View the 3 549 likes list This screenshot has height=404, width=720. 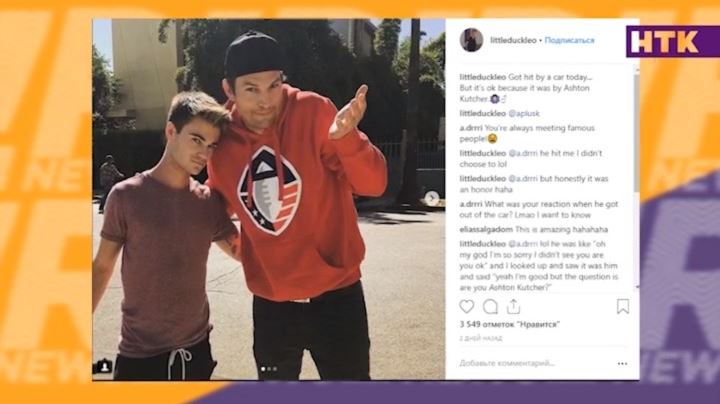coord(510,324)
